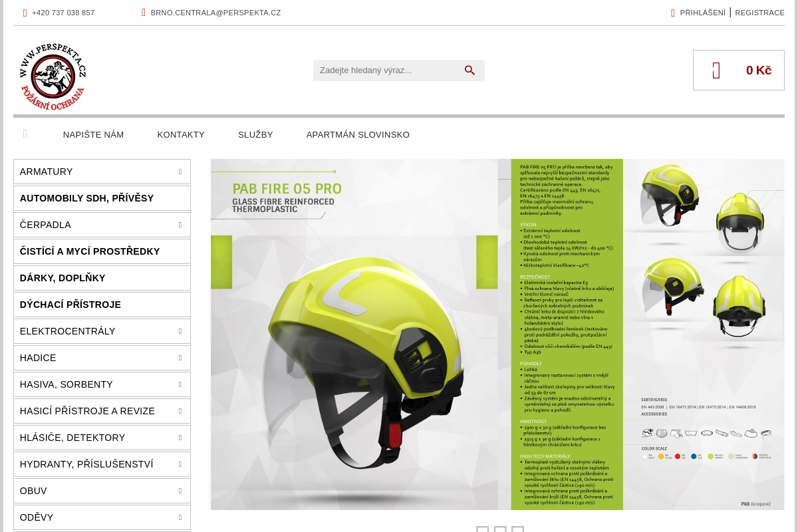Screen dimensions: 798x532
Task: Expand the ARMATURY category arrow
Action: point(180,172)
